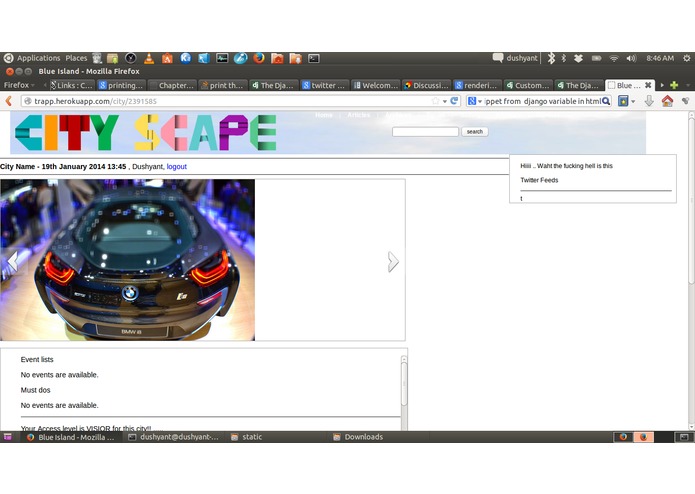Run the search with the magnifier icon
The image size is (695, 494).
606,101
